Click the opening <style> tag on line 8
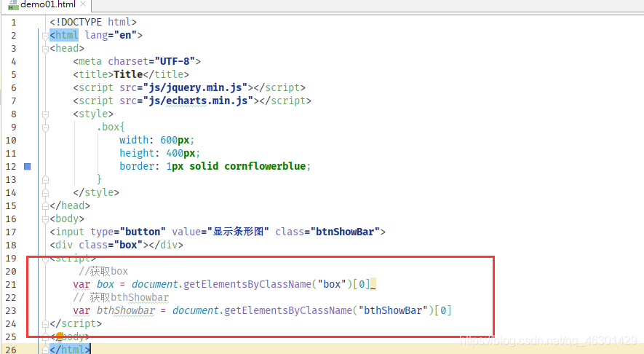Image resolution: width=644 pixels, height=354 pixels. pyautogui.click(x=93, y=114)
